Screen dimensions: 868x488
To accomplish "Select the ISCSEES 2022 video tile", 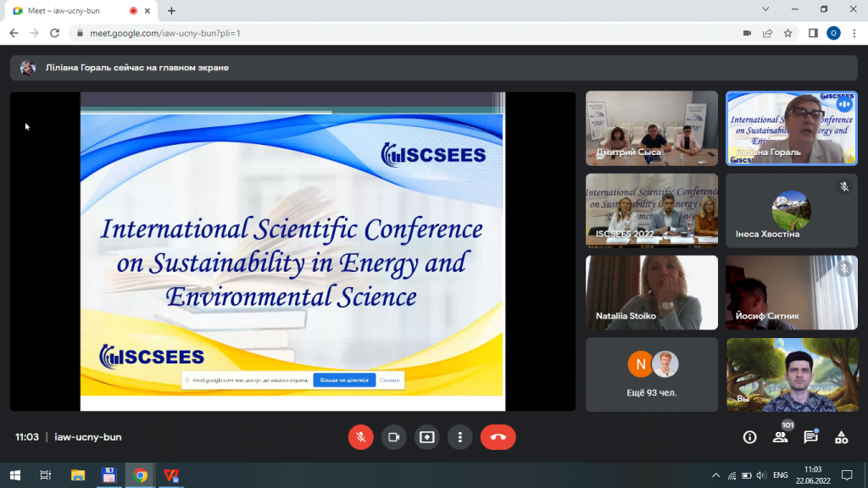I will pos(652,210).
